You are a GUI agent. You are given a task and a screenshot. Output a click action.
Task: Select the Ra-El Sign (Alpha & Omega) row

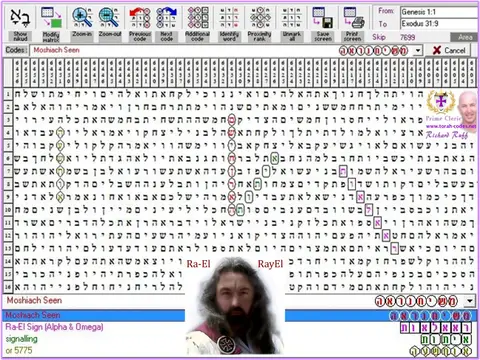click(x=239, y=327)
